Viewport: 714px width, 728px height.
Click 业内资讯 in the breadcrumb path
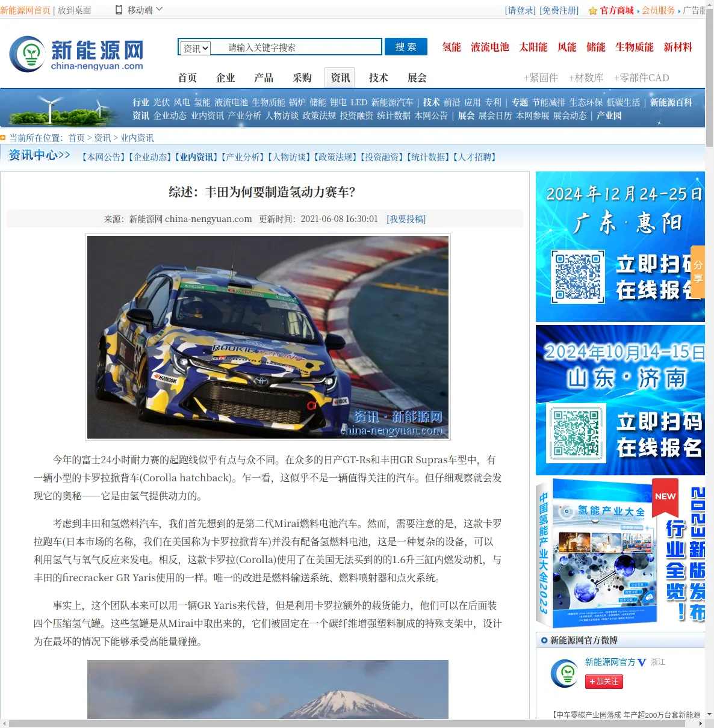coord(137,138)
